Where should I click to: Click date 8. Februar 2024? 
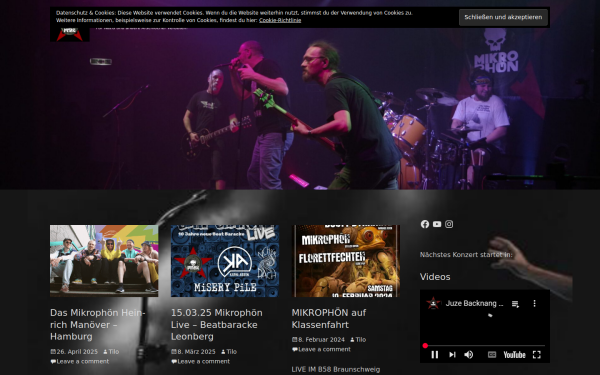(x=321, y=340)
